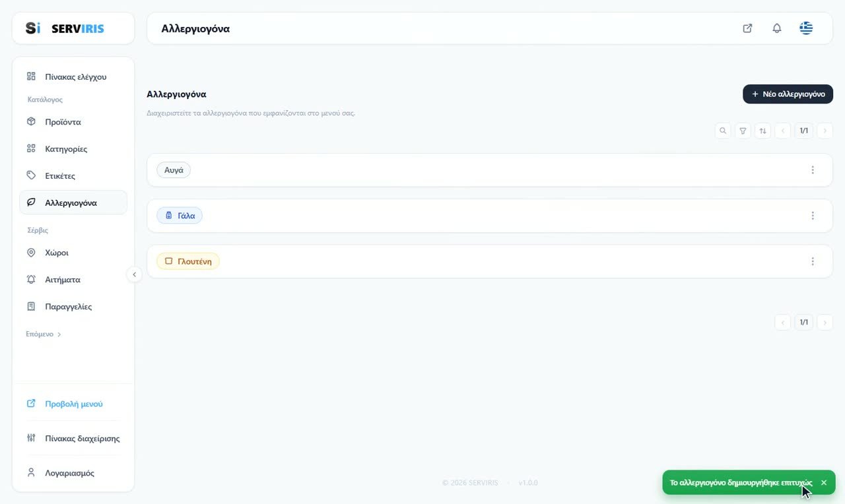Open Πίνακας ελέγχου menu item
The width and height of the screenshot is (845, 504).
[x=73, y=77]
